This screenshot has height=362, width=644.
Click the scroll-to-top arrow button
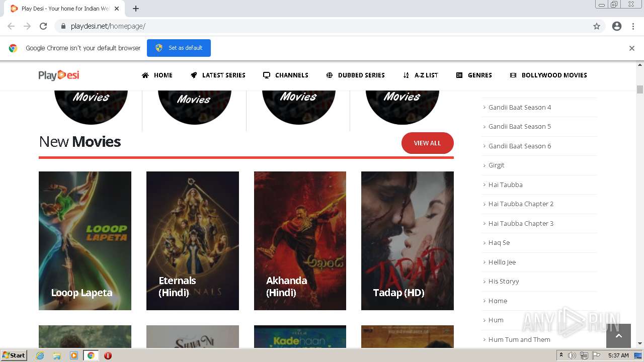(618, 336)
